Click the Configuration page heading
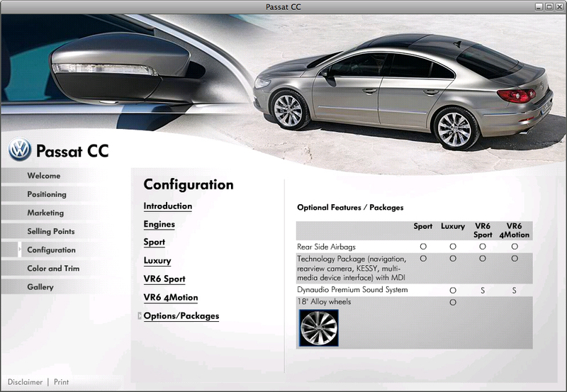567x392 pixels. pyautogui.click(x=189, y=185)
